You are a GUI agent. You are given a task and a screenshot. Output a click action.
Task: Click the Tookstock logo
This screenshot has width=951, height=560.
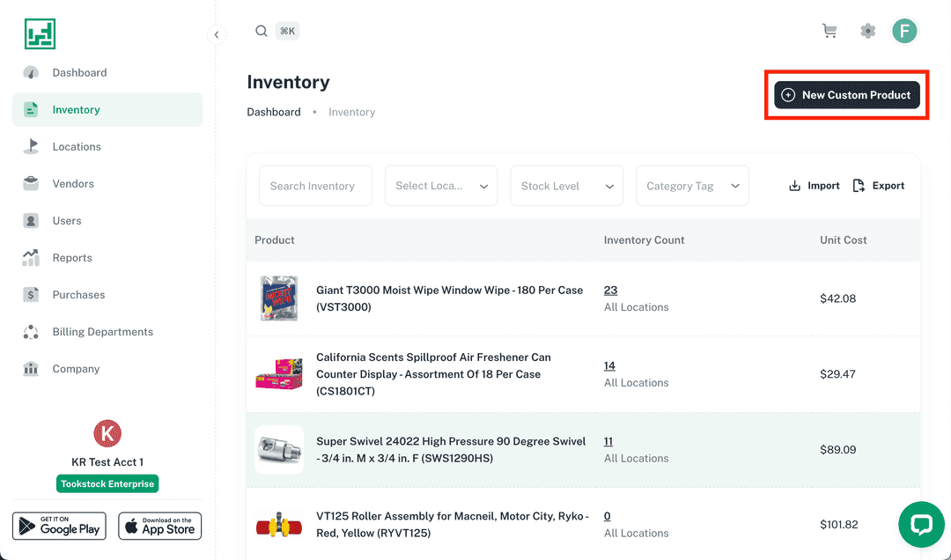coord(41,33)
